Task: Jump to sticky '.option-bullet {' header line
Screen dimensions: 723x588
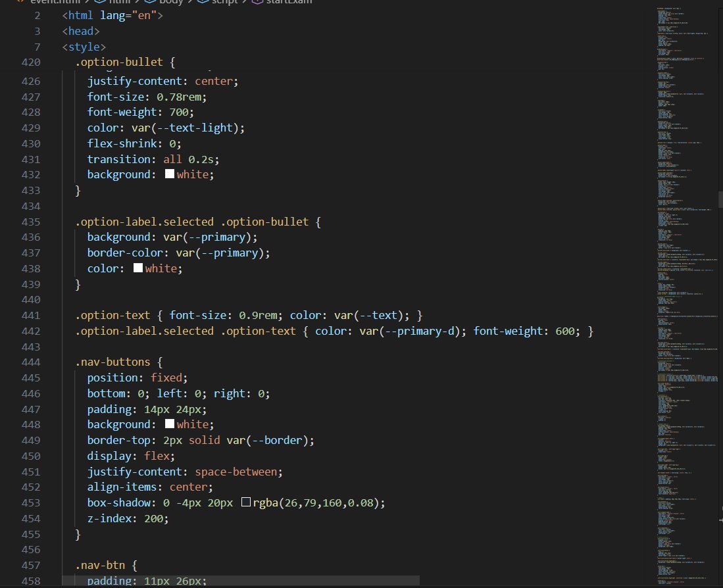Action: tap(125, 62)
